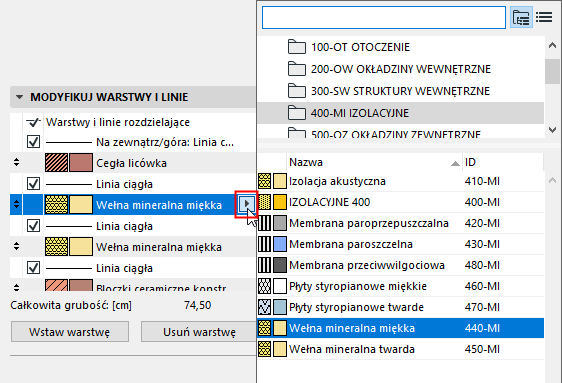Open the 300-SW STRUKTURY WEWNĘTRZNE folder
This screenshot has width=562, height=383.
[400, 91]
